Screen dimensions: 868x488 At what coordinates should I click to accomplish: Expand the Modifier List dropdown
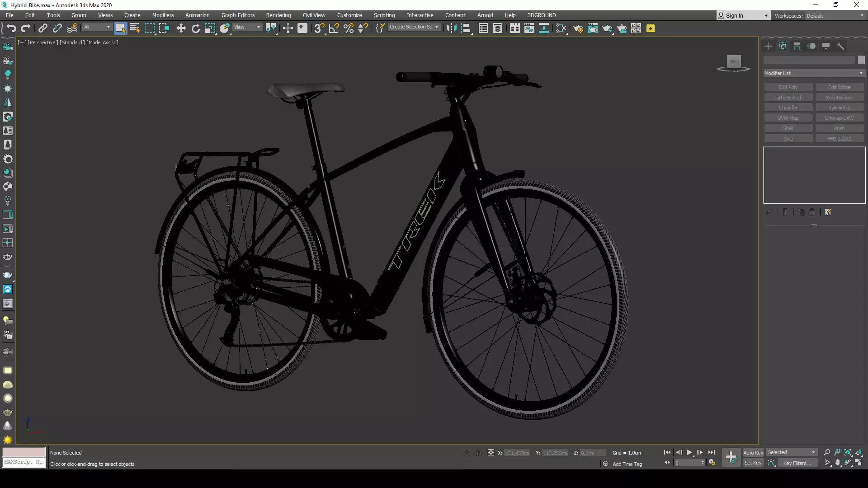click(814, 73)
